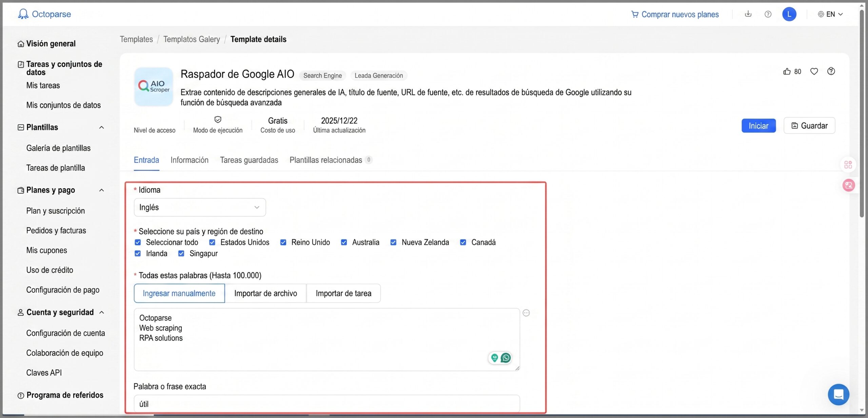The height and width of the screenshot is (418, 868).
Task: Open Mis tareas in sidebar
Action: tap(43, 85)
